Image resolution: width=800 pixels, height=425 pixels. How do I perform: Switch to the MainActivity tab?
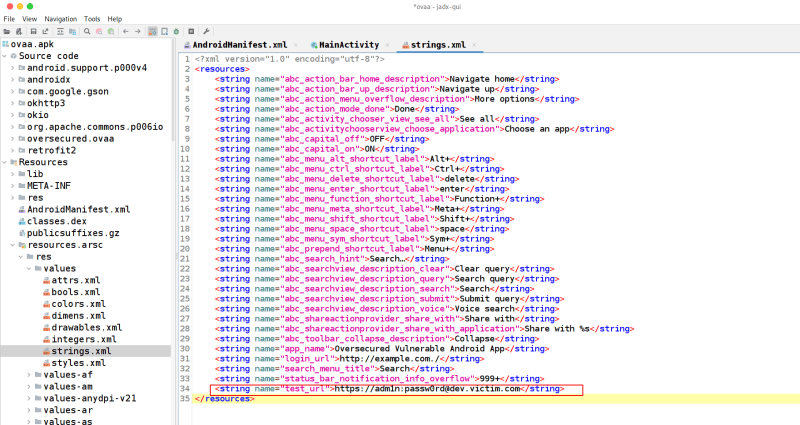pyautogui.click(x=349, y=45)
